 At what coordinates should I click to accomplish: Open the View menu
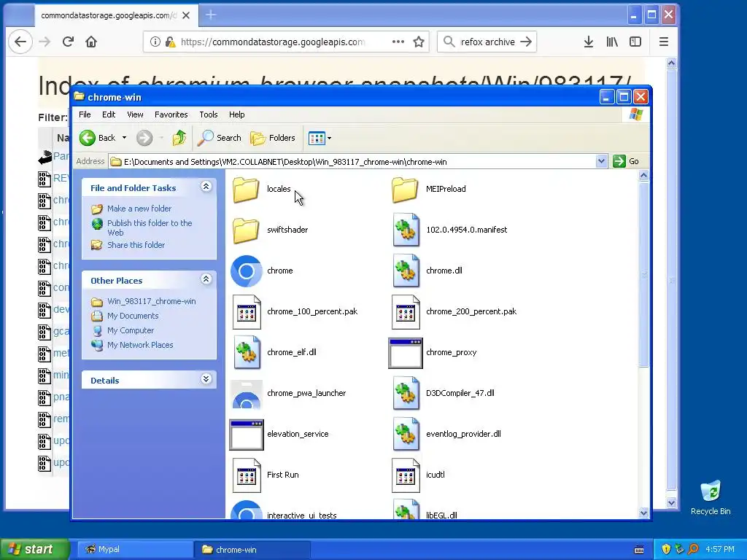(135, 114)
